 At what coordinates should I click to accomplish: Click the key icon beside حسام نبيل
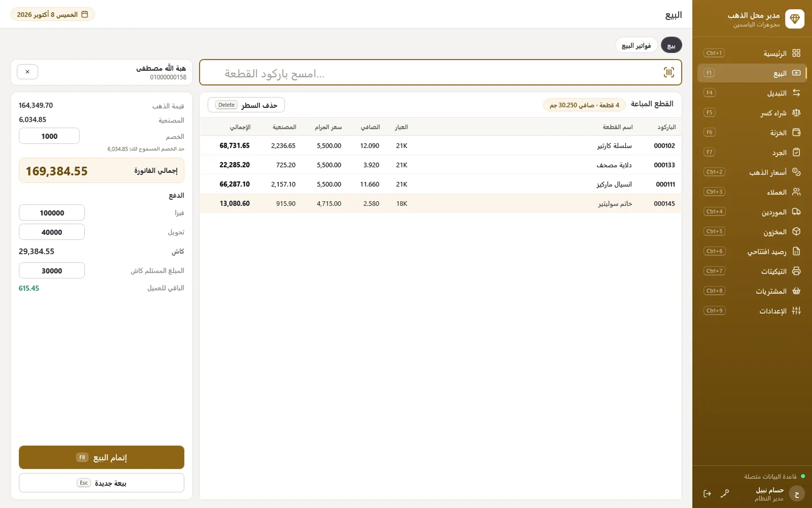pyautogui.click(x=725, y=494)
